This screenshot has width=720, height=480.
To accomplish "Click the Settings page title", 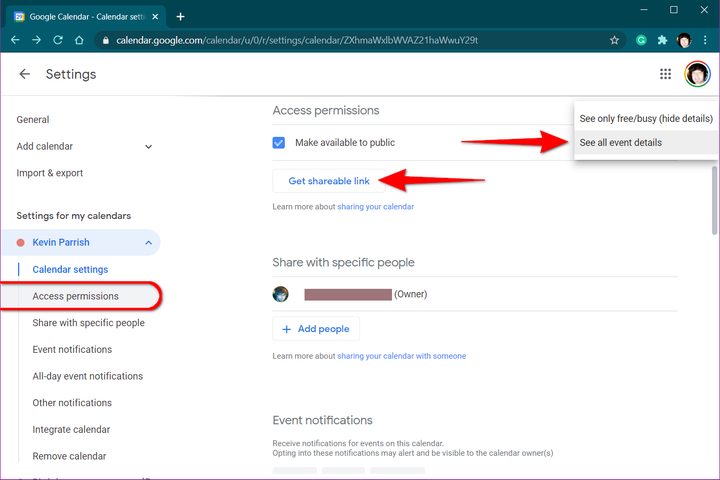I will coord(71,74).
